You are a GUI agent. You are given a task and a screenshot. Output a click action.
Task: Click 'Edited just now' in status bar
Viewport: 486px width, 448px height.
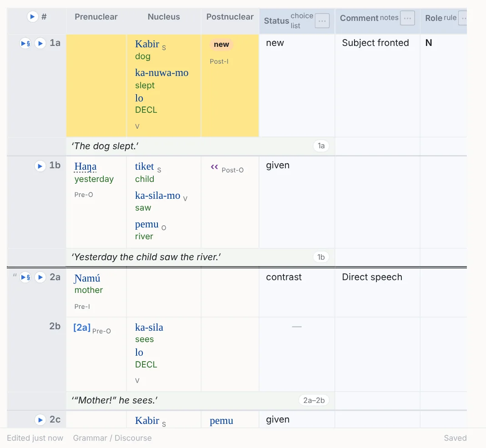[x=35, y=438]
